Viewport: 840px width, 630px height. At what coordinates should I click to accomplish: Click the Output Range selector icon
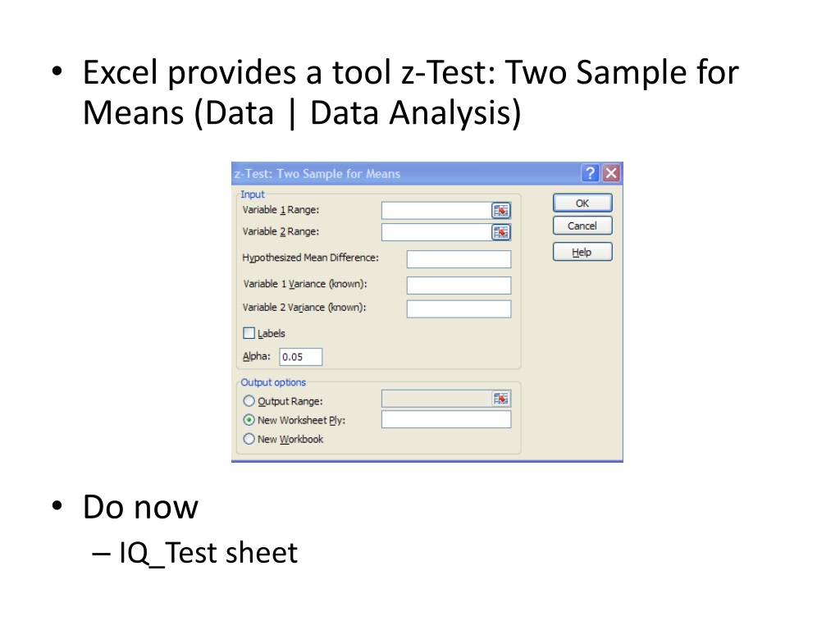[x=501, y=399]
